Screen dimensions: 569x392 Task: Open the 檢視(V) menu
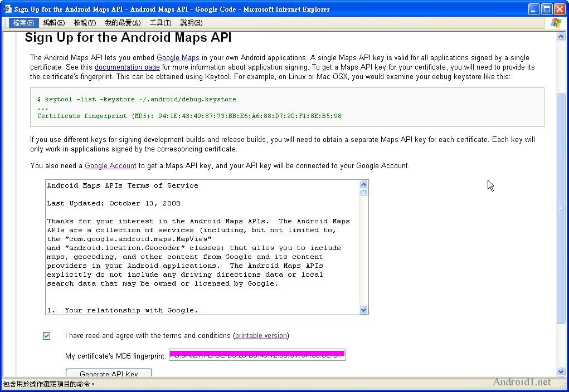pyautogui.click(x=85, y=23)
